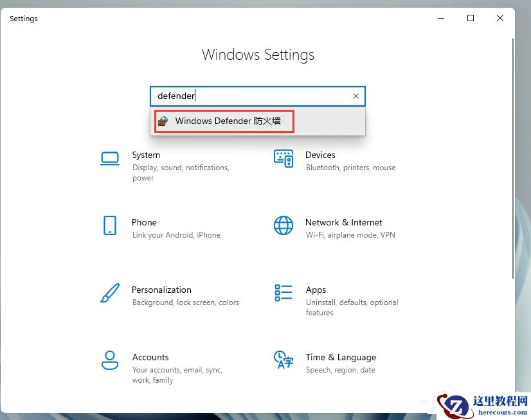This screenshot has width=531, height=420.
Task: Open Bluetooth, printers, mouse settings
Action: (350, 168)
